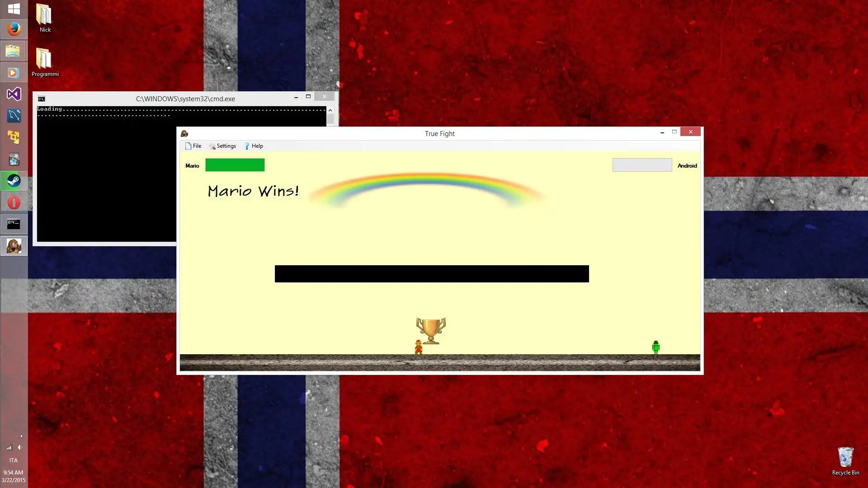
Task: Click the Android character sprite
Action: pyautogui.click(x=656, y=347)
